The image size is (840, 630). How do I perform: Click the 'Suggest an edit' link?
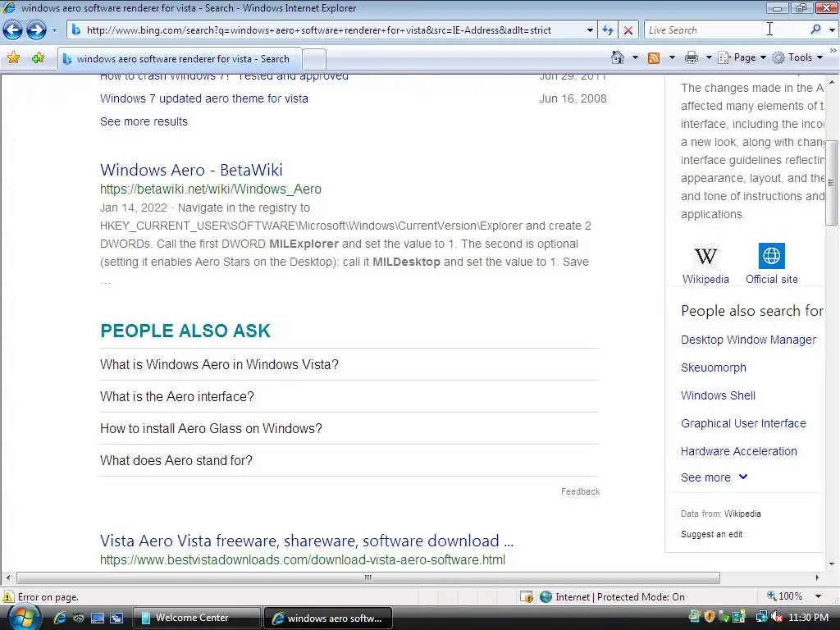(x=711, y=534)
